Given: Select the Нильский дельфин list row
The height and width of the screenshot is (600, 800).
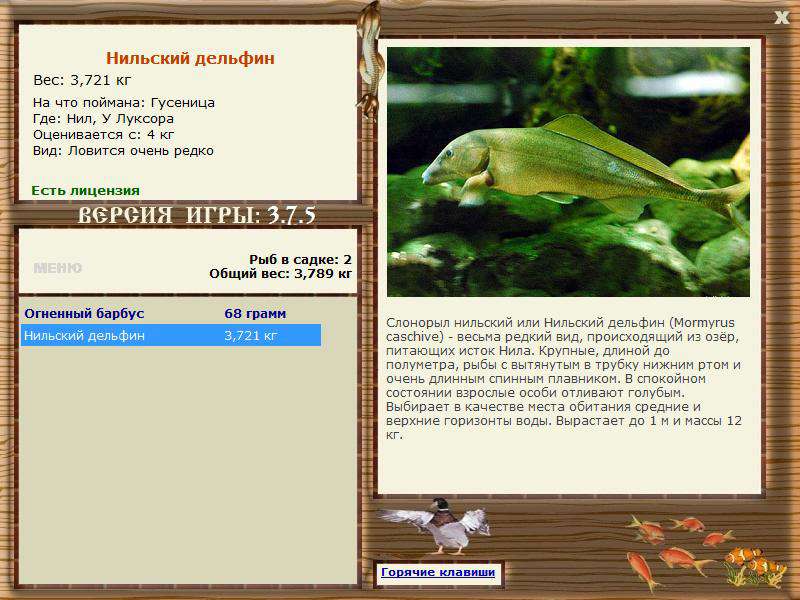Looking at the screenshot, I should click(171, 335).
